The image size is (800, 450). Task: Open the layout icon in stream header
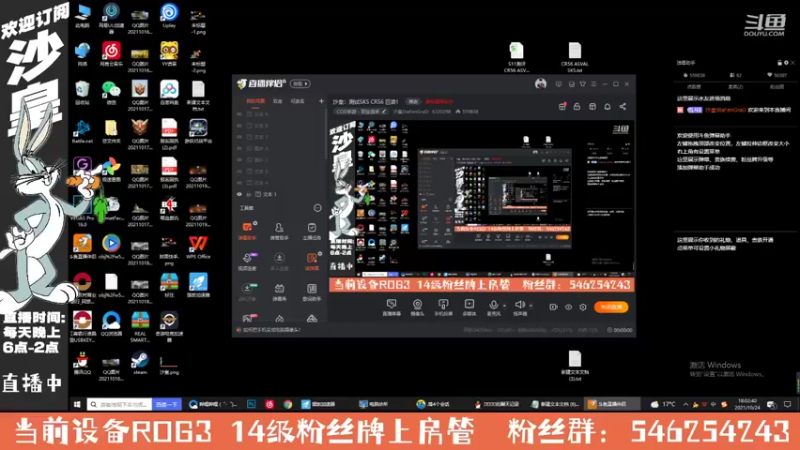pyautogui.click(x=592, y=107)
